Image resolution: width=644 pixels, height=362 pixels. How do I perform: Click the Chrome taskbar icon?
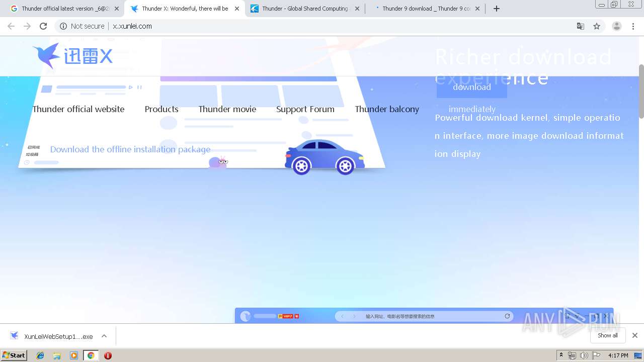[x=91, y=355]
